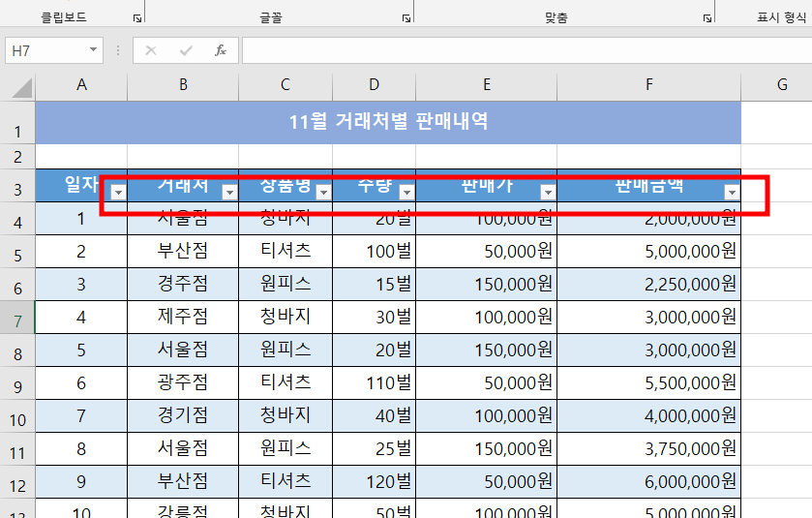Image resolution: width=812 pixels, height=518 pixels.
Task: Open the 클립보드 group dialog launcher
Action: pyautogui.click(x=137, y=18)
